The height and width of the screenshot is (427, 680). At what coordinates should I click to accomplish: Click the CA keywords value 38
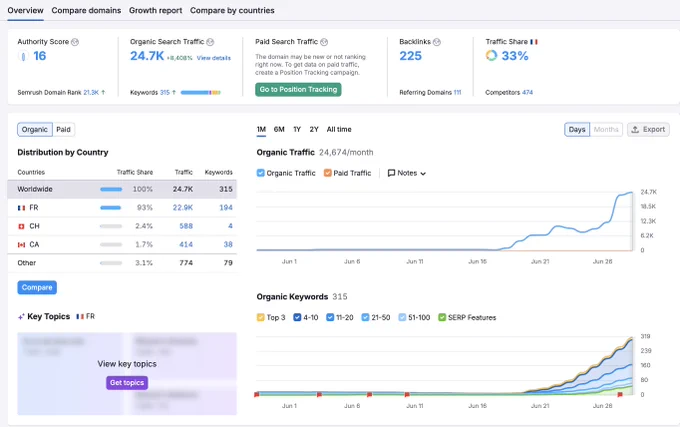point(228,245)
